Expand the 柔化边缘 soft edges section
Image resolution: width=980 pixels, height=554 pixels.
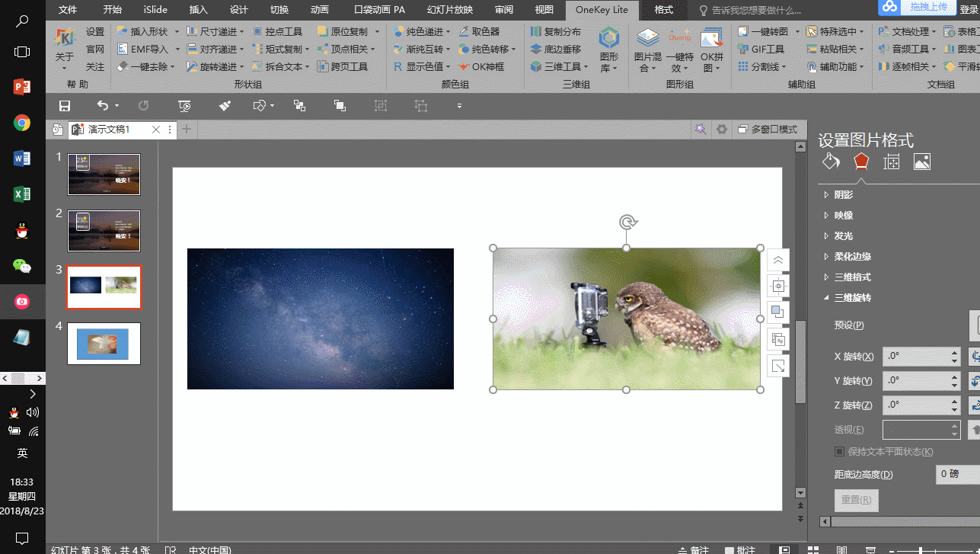click(852, 257)
